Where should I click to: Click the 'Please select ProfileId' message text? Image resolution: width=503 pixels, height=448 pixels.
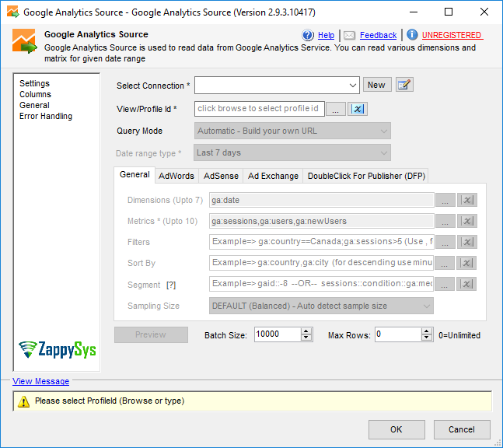tap(110, 401)
